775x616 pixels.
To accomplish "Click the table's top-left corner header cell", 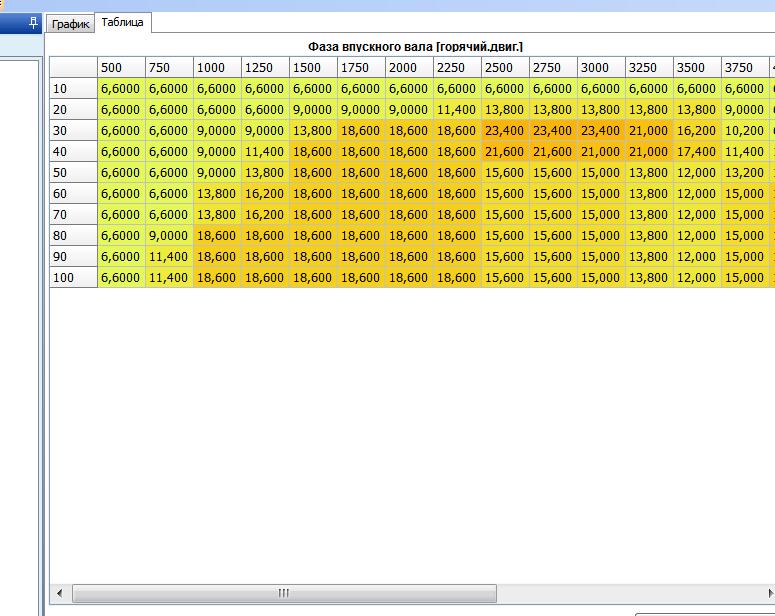I will [x=73, y=67].
